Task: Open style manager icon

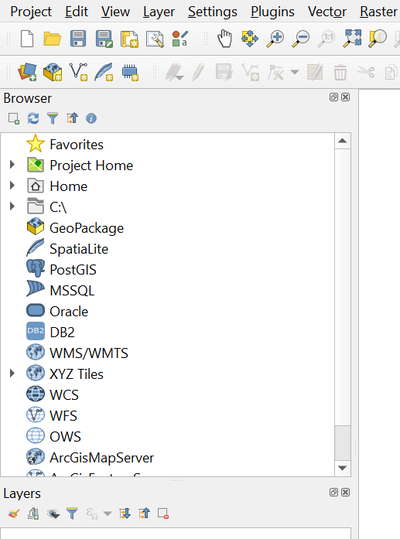Action: click(x=180, y=38)
